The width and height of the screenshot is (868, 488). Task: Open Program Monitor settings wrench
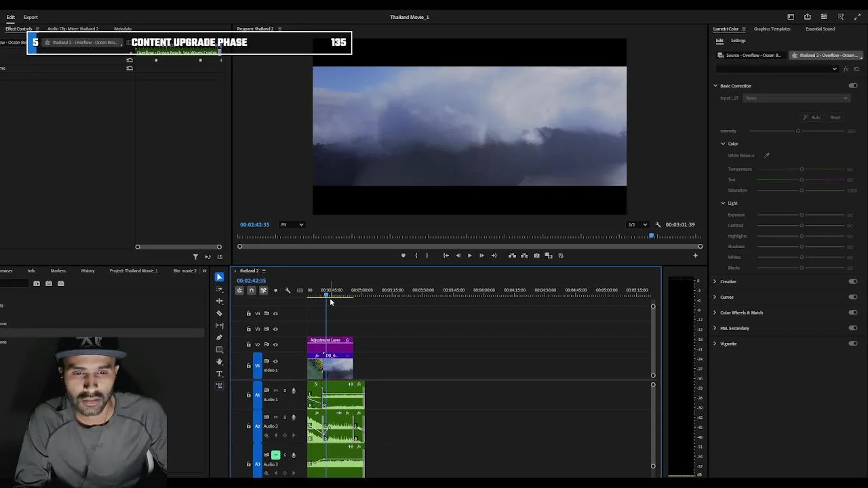pyautogui.click(x=657, y=224)
